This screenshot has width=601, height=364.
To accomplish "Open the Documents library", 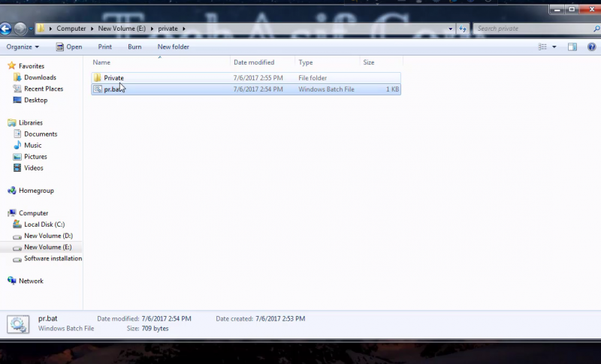I will (41, 134).
